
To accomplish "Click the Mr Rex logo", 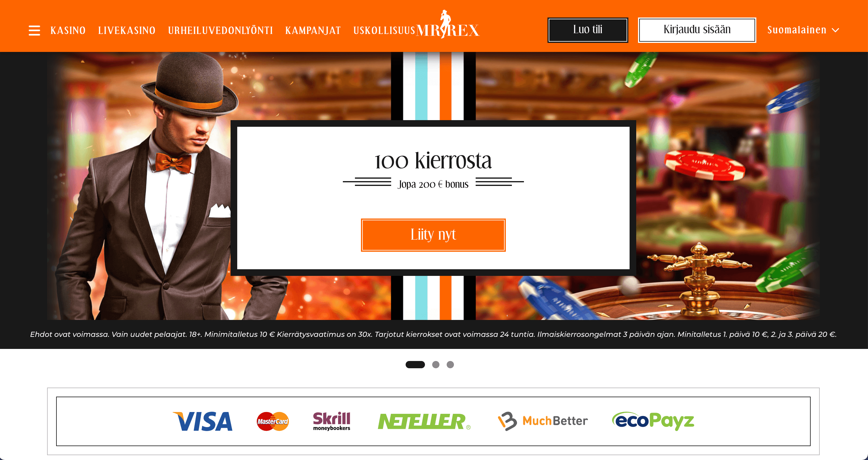I will tap(448, 25).
